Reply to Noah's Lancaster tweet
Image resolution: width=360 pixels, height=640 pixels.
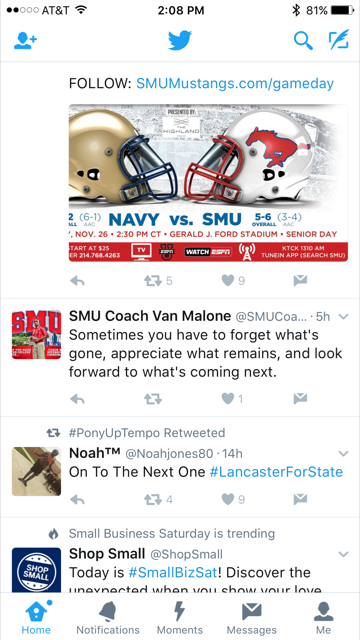click(77, 499)
